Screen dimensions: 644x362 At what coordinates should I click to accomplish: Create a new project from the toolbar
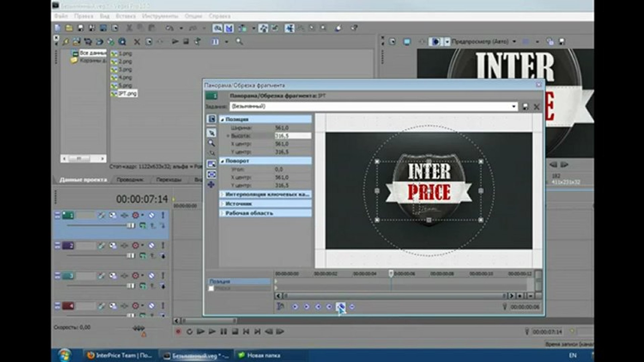point(58,28)
